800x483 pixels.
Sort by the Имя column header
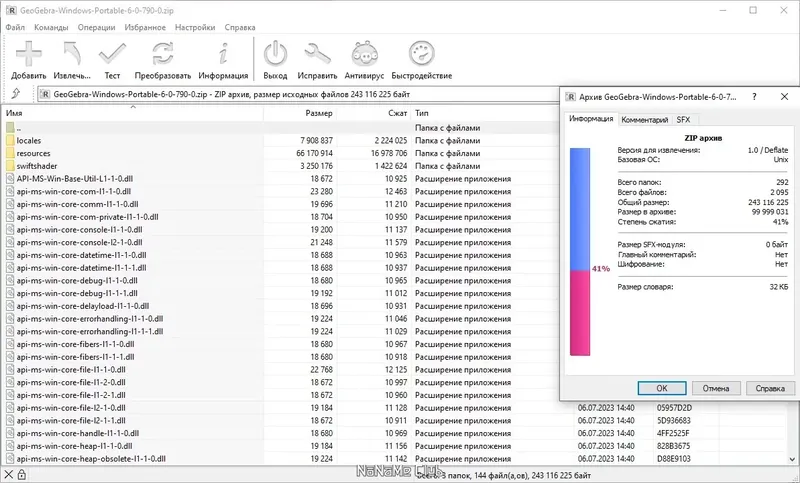[x=133, y=113]
